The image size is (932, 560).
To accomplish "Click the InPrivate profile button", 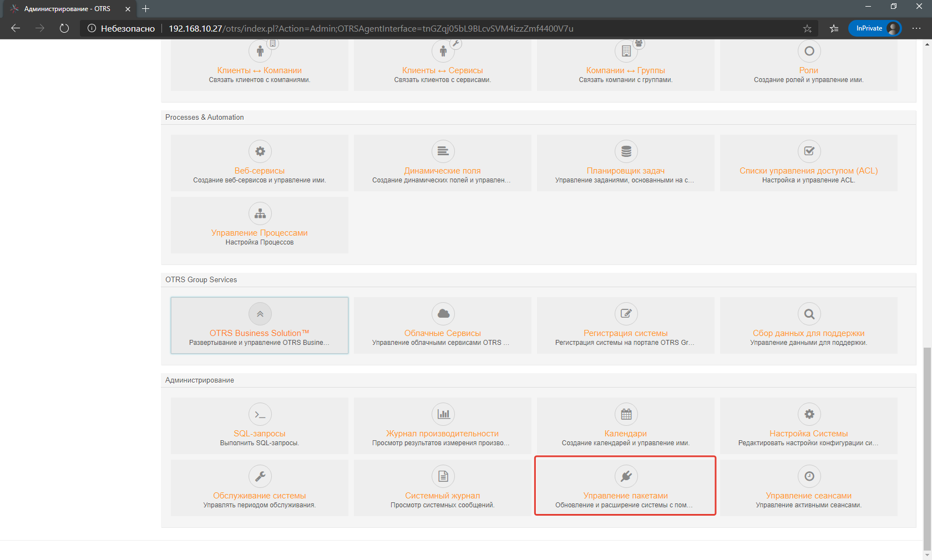I will (875, 28).
